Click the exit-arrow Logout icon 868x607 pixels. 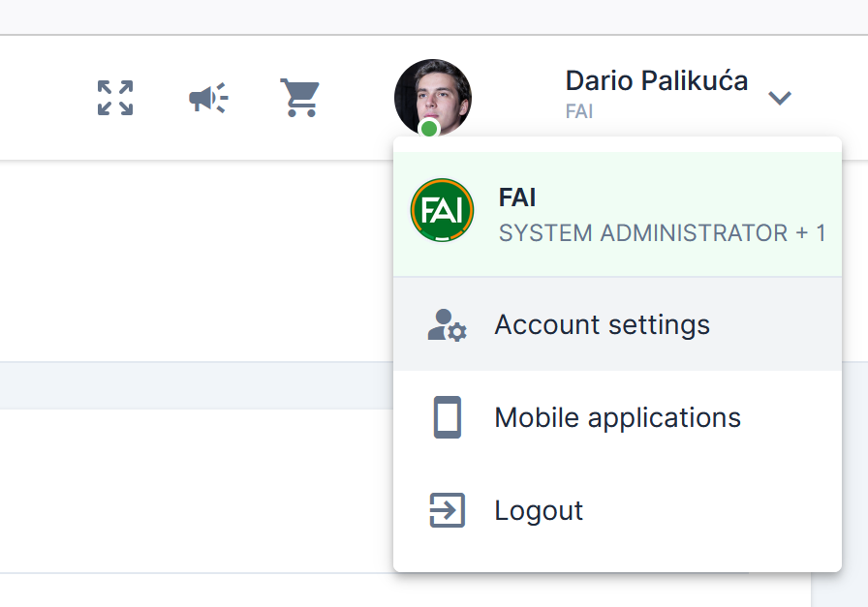coord(447,510)
